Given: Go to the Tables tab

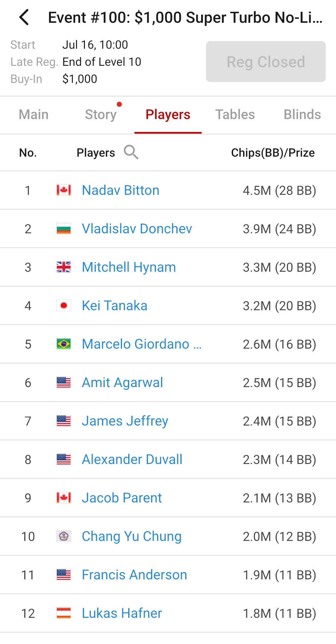Looking at the screenshot, I should click(235, 115).
